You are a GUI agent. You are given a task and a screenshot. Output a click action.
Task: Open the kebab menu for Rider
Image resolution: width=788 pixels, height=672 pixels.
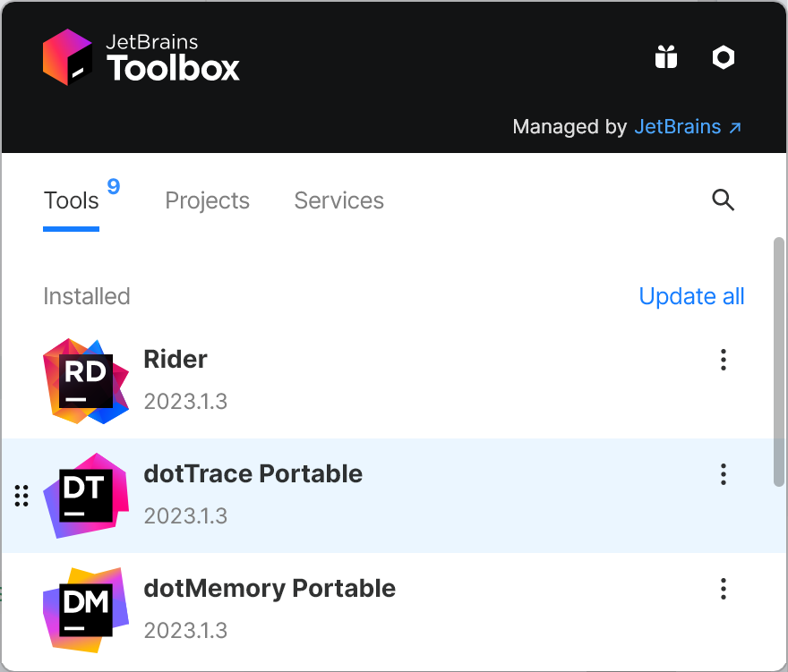pyautogui.click(x=723, y=360)
